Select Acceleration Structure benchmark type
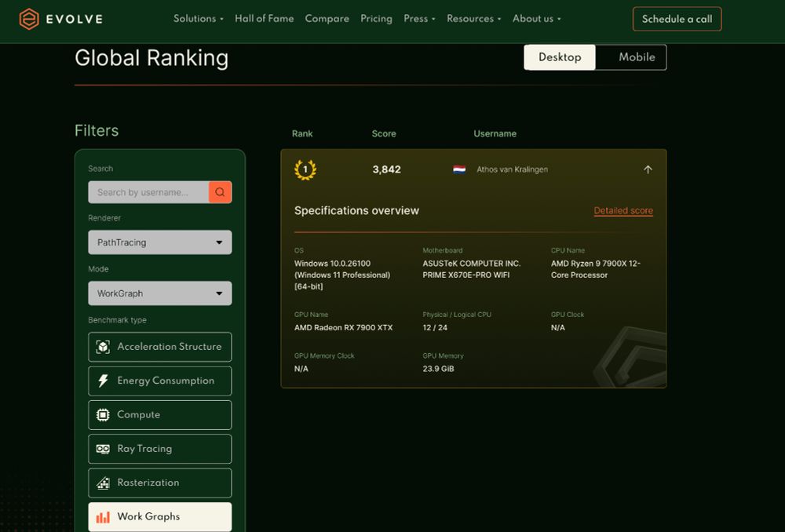This screenshot has height=532, width=785. [160, 347]
